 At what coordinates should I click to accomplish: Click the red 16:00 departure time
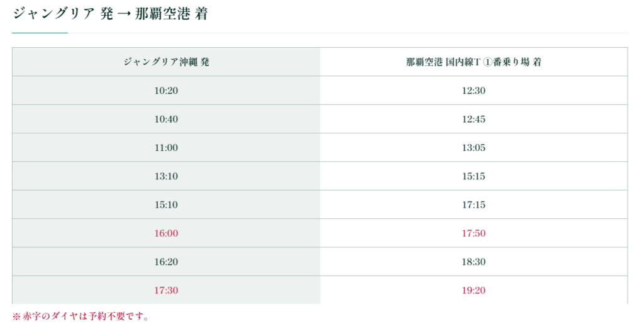point(166,233)
